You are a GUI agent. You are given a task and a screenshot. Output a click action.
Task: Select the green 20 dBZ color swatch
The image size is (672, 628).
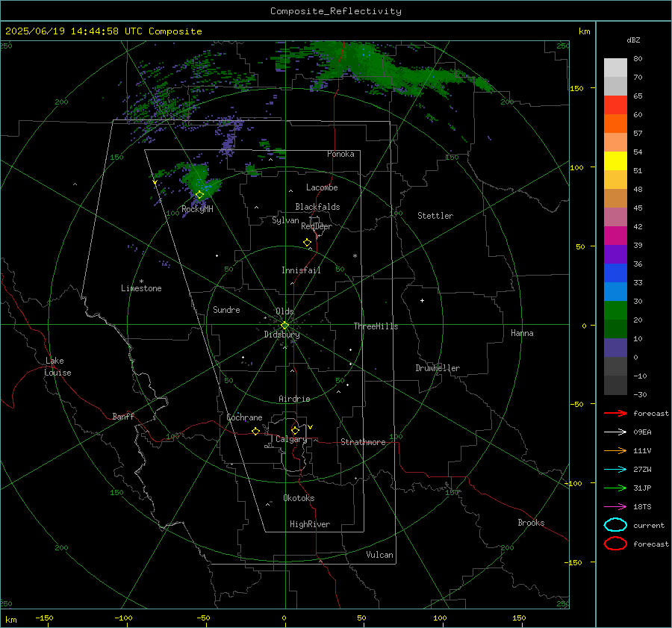[615, 311]
